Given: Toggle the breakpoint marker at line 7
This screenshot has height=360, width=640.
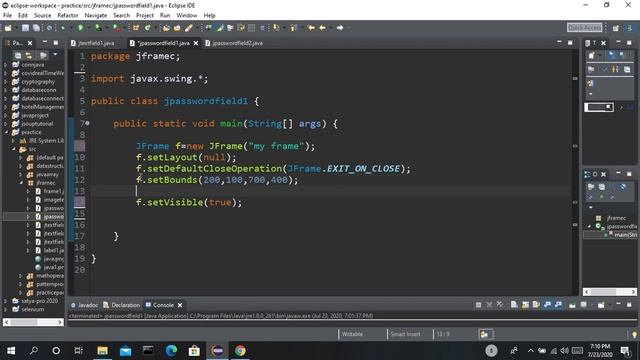Looking at the screenshot, I should click(87, 123).
